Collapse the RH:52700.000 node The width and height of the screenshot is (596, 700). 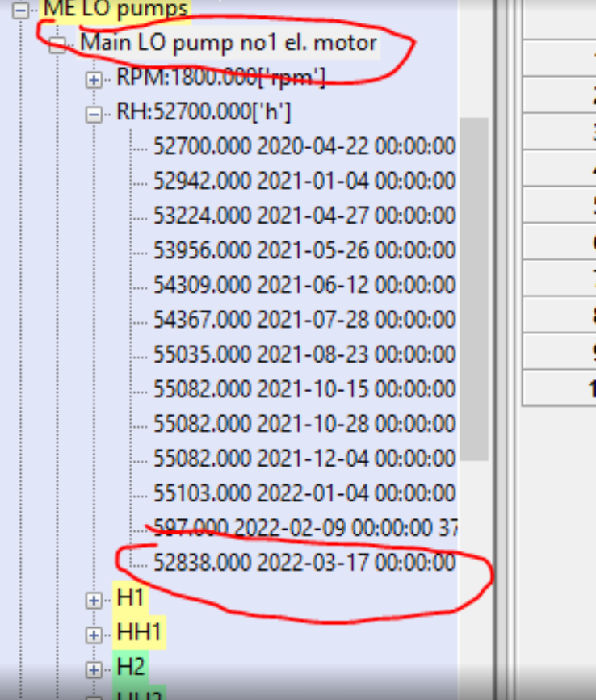tap(94, 115)
